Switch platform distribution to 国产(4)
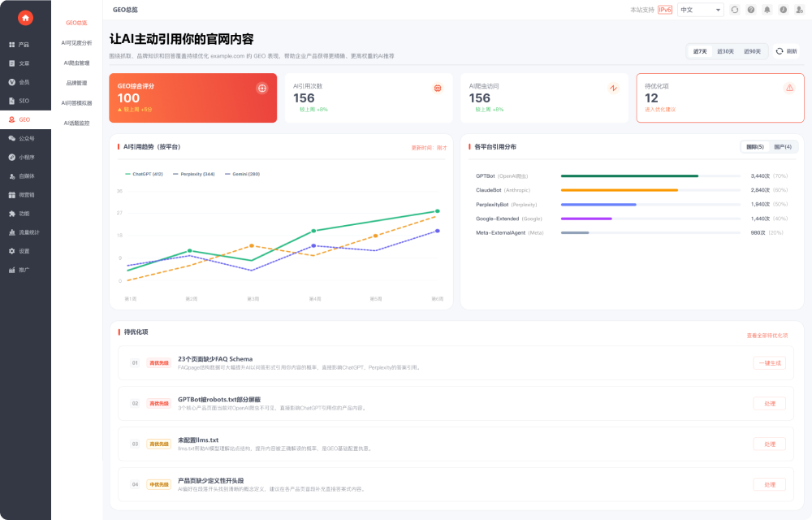This screenshot has height=520, width=812. (783, 147)
